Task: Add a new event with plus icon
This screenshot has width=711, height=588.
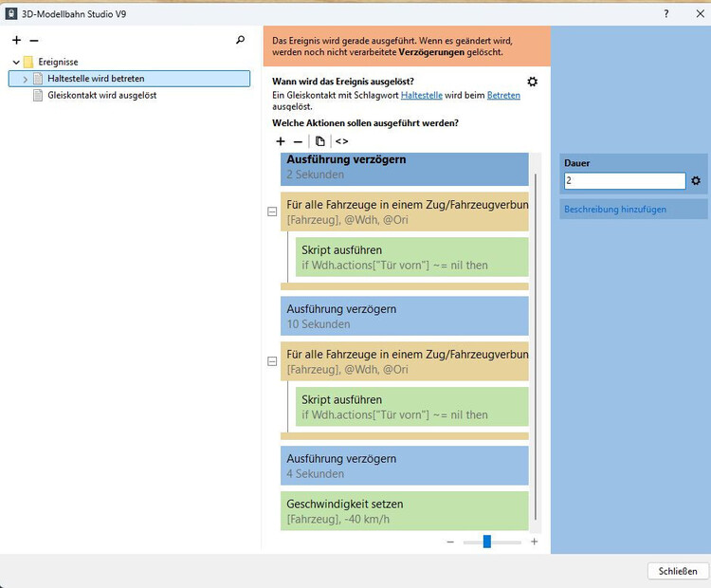Action: point(17,40)
